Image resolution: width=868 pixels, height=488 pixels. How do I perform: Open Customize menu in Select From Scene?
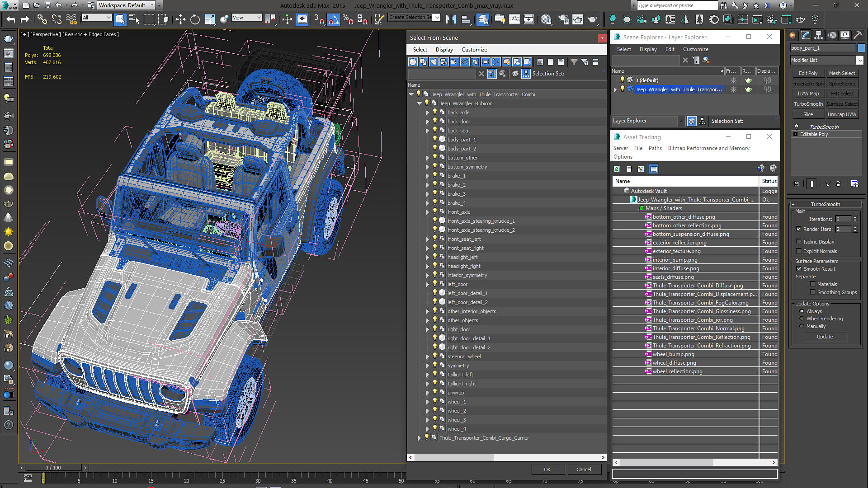474,50
